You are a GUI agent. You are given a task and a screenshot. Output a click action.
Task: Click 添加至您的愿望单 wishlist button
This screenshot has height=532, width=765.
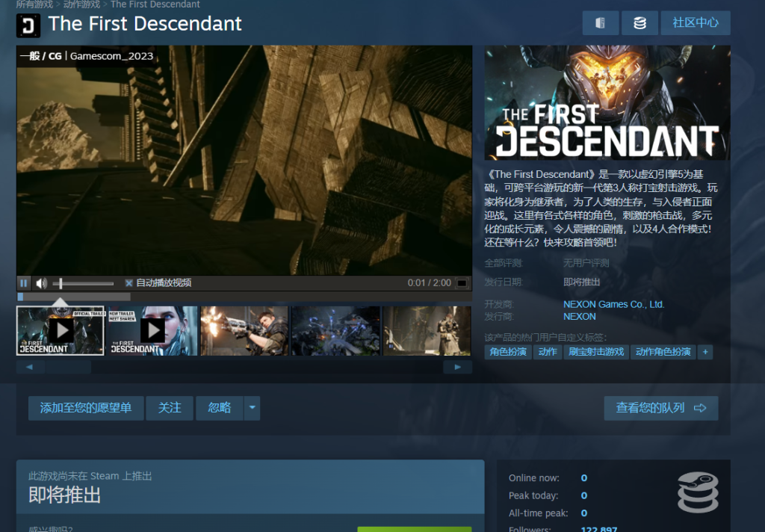86,408
